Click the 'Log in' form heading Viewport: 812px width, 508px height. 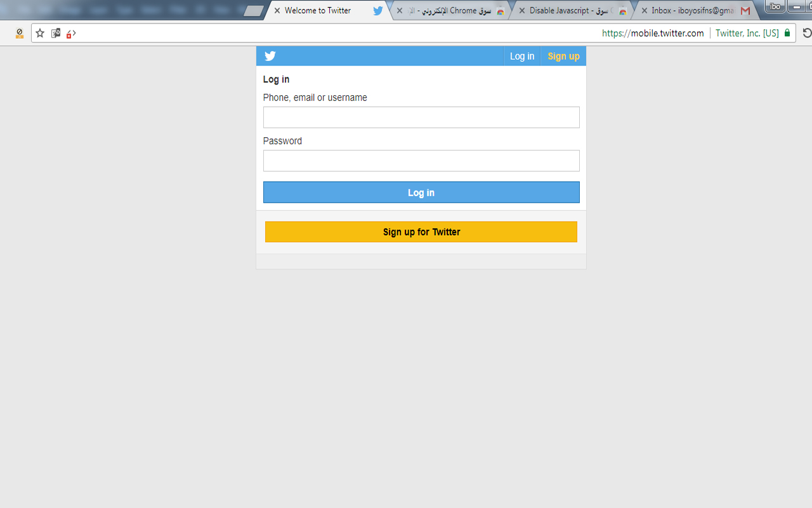276,79
